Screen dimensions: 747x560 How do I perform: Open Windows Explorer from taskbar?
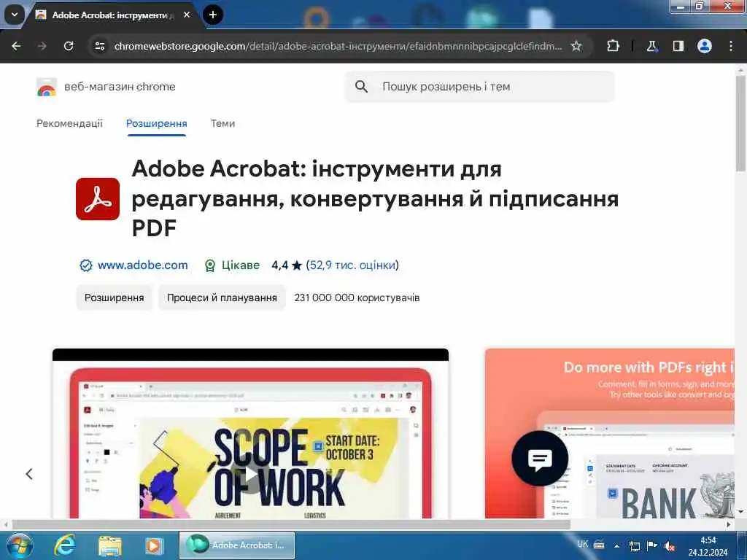tap(110, 545)
